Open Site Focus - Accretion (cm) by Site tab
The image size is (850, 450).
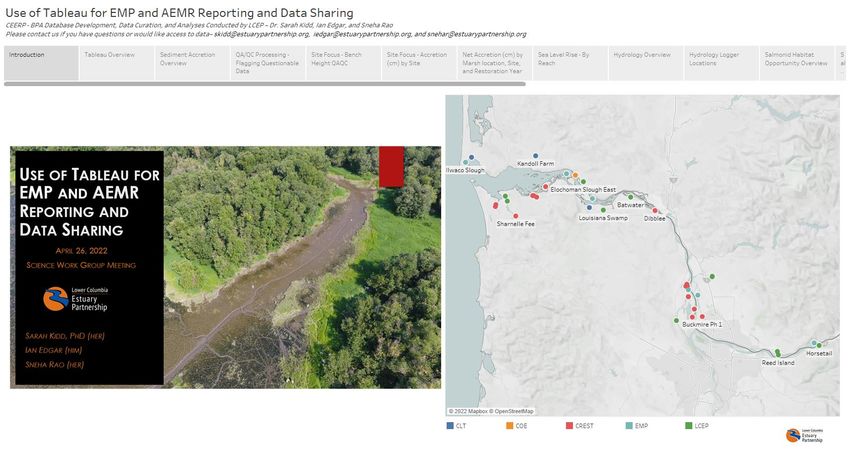coord(420,63)
